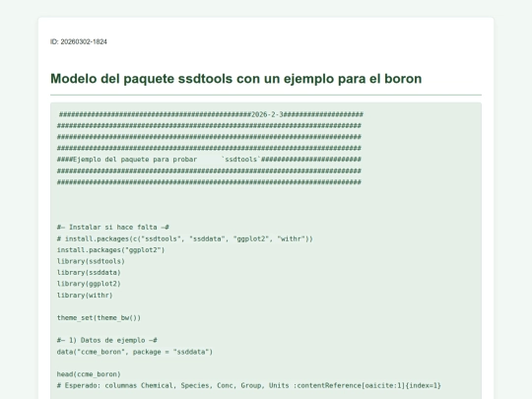Click the ID 20260302-1824 text
This screenshot has height=399, width=532.
point(79,41)
